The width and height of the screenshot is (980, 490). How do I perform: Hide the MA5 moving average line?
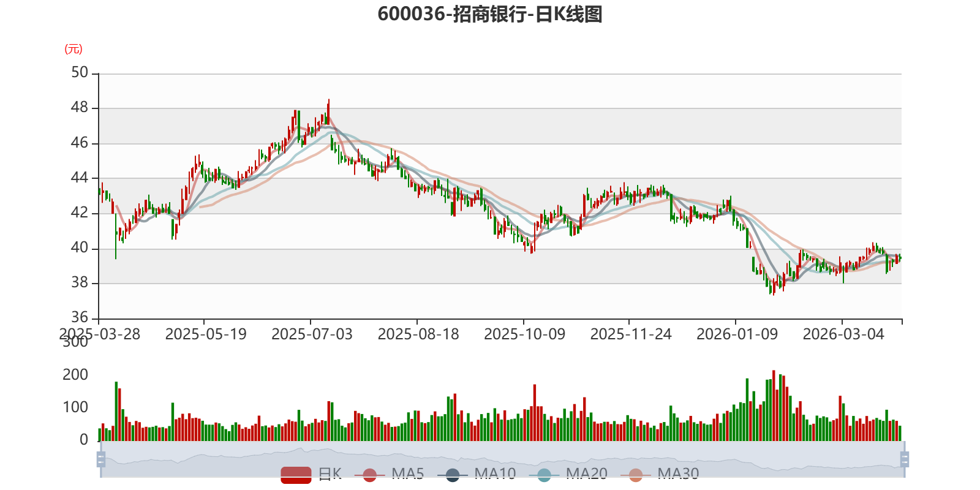pyautogui.click(x=390, y=474)
